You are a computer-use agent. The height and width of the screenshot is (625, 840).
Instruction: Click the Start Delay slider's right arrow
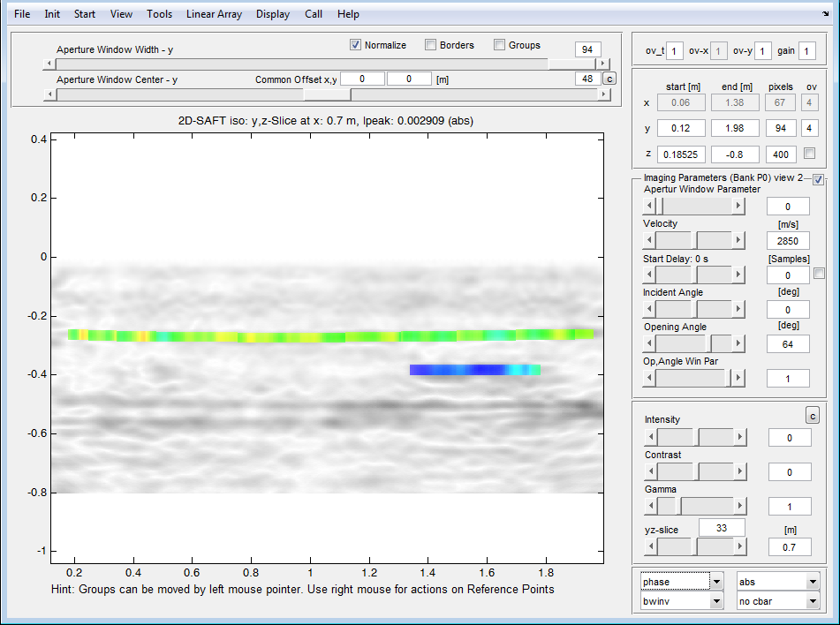(x=738, y=275)
